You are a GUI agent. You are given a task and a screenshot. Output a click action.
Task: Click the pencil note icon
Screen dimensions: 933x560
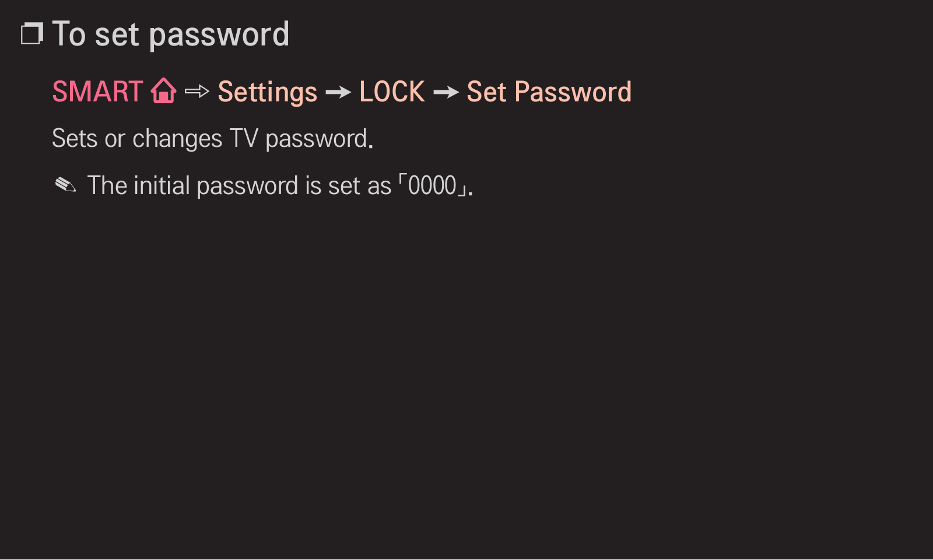[x=65, y=185]
